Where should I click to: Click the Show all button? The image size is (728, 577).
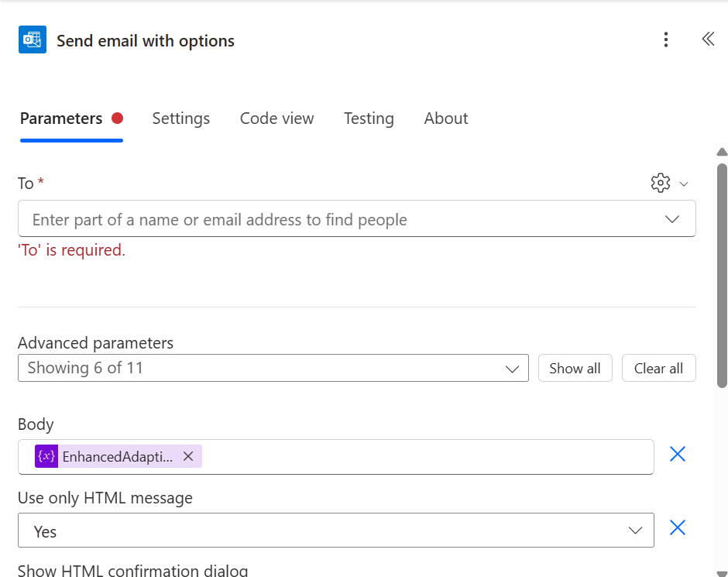pos(575,368)
